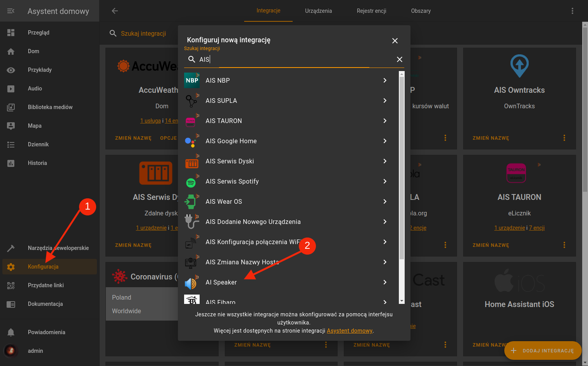
Task: Open Przykłady from the sidebar
Action: click(50, 70)
